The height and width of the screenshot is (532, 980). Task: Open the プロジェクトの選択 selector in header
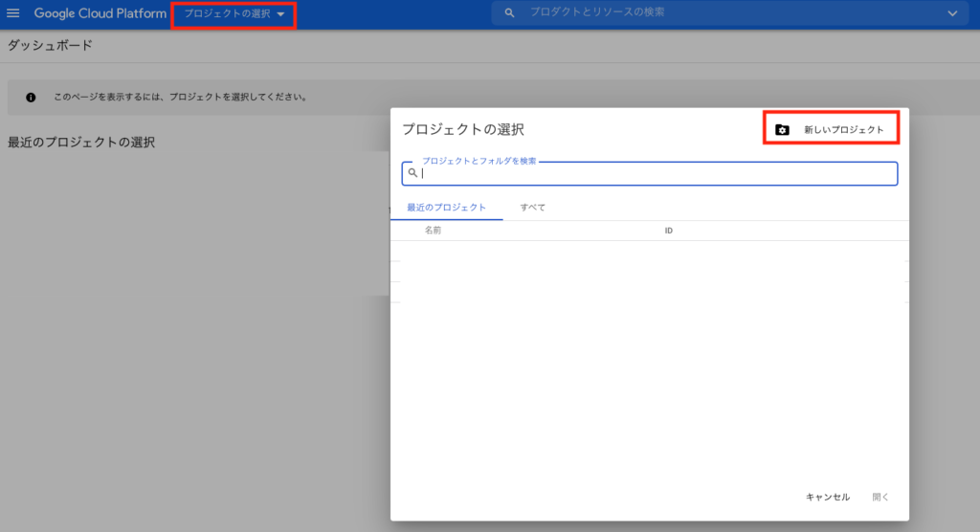[228, 14]
